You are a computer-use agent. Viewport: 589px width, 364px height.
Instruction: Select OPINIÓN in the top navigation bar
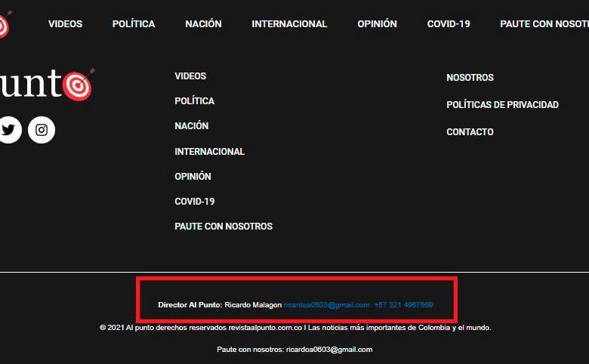click(377, 24)
